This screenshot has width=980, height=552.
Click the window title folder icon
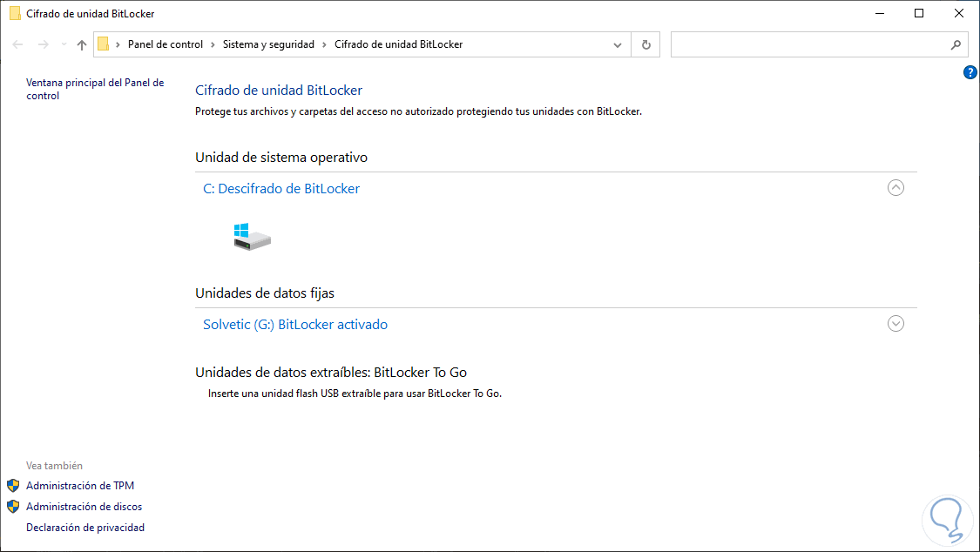pos(15,13)
